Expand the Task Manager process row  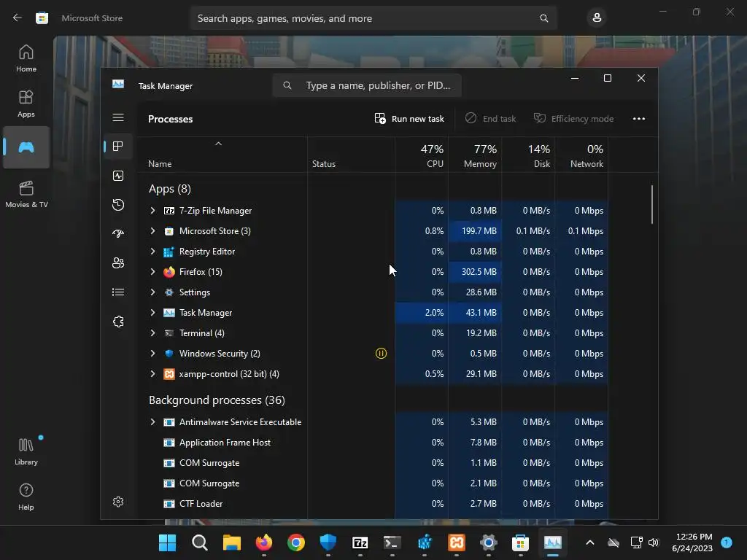point(152,313)
